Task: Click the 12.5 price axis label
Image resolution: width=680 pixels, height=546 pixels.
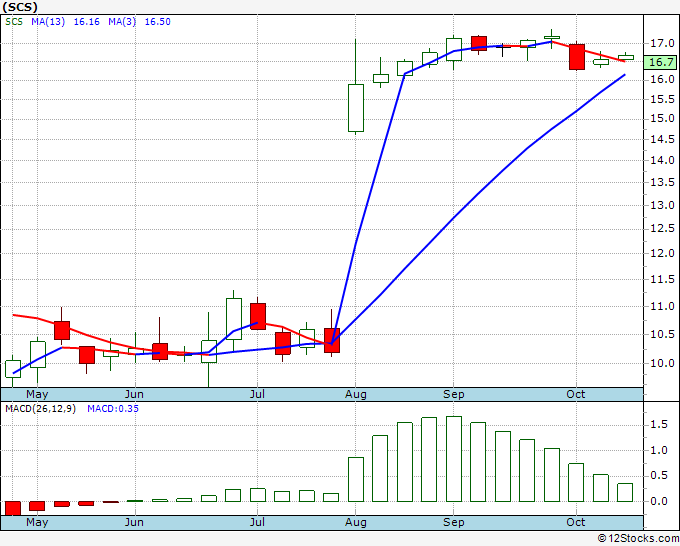Action: [x=662, y=229]
